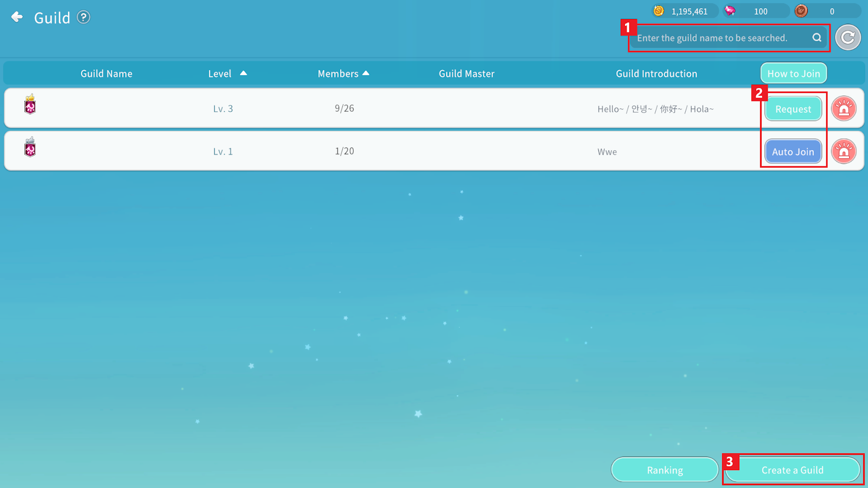The image size is (868, 488).
Task: Click the Guild Name column header
Action: click(106, 74)
